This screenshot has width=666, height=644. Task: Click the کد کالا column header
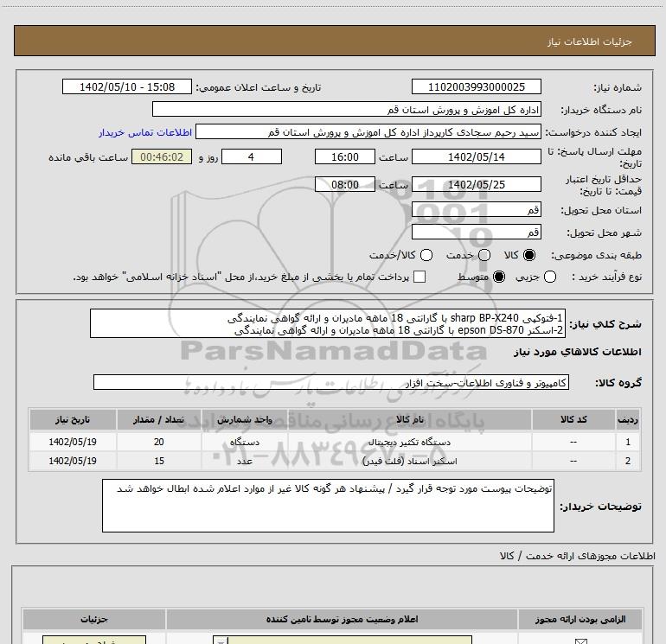[x=573, y=420]
